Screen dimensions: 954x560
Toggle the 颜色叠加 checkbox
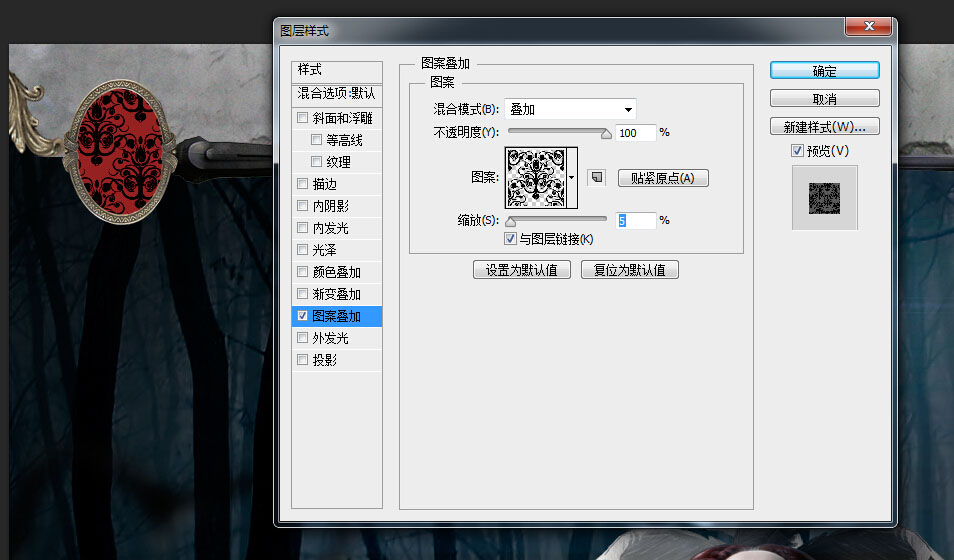pos(302,271)
